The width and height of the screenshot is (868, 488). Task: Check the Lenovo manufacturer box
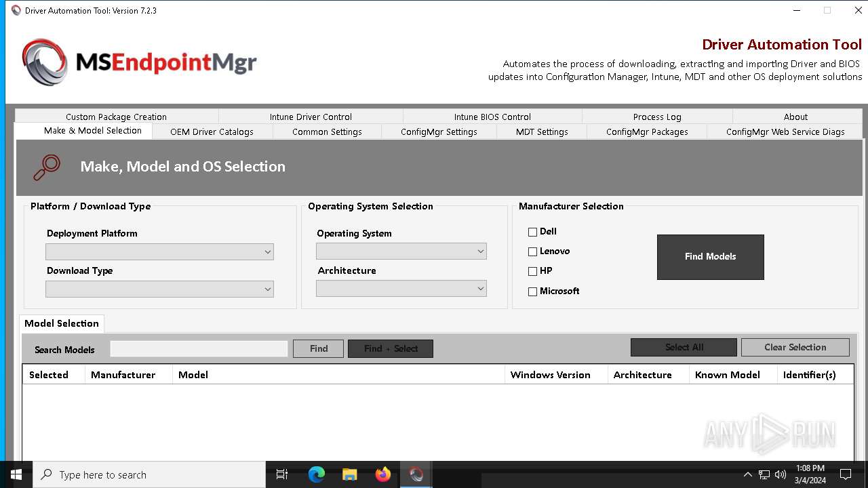tap(532, 251)
